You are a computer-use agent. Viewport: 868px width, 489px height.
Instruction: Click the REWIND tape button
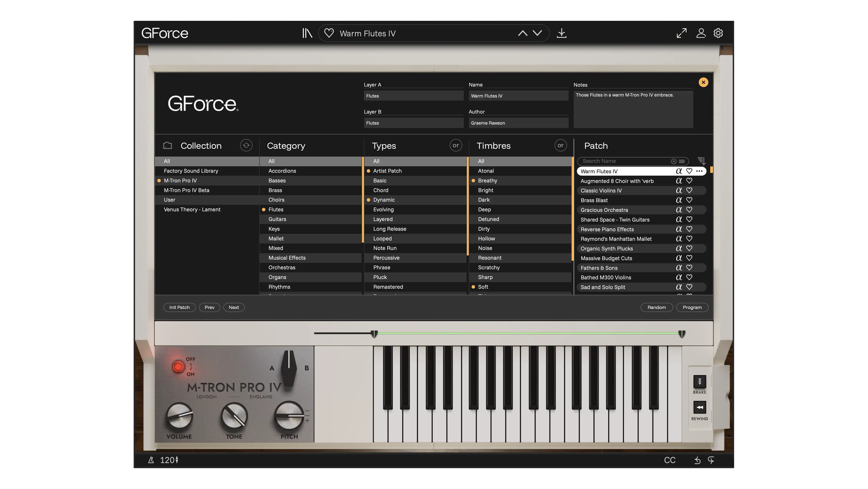coord(700,407)
